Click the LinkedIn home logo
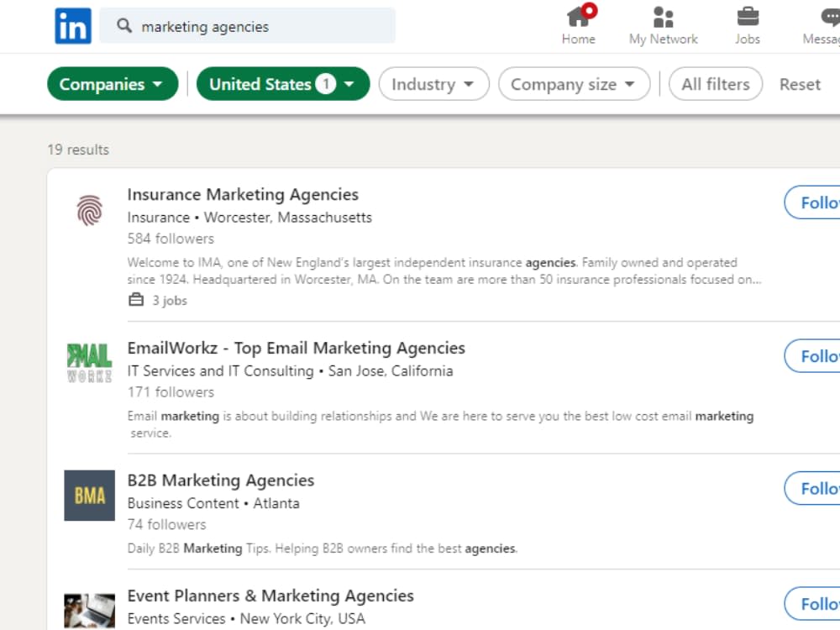 click(72, 26)
